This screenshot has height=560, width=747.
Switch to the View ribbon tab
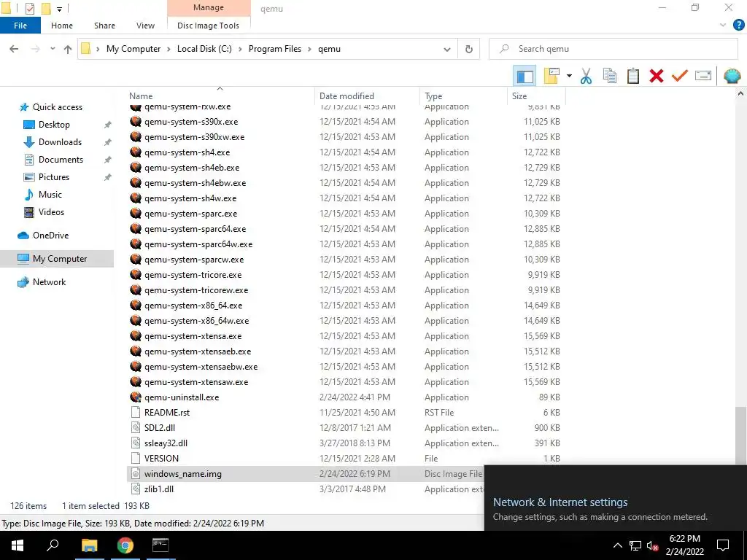(145, 26)
